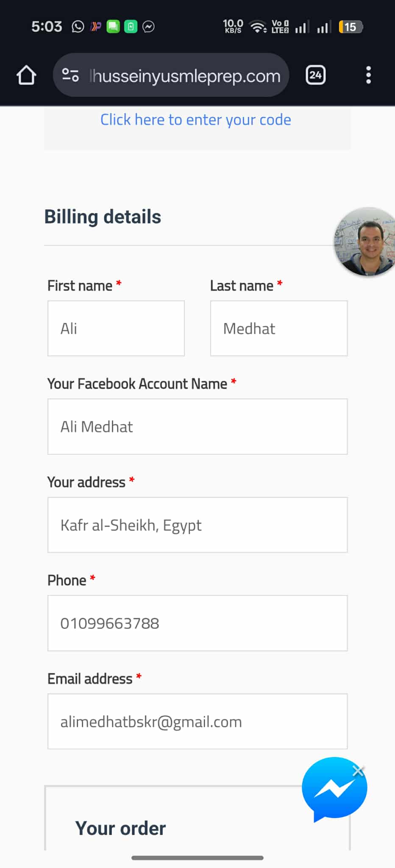395x868 pixels.
Task: Tap the Phone number input field
Action: [197, 623]
